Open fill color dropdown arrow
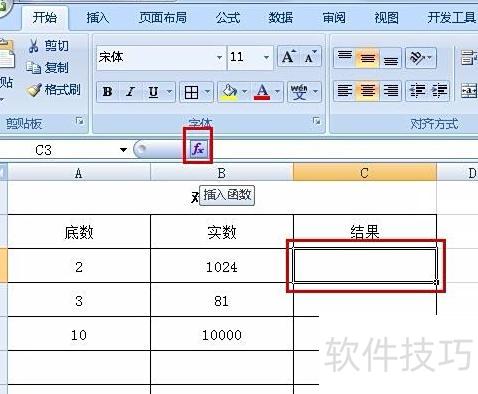The height and width of the screenshot is (394, 478). point(245,92)
